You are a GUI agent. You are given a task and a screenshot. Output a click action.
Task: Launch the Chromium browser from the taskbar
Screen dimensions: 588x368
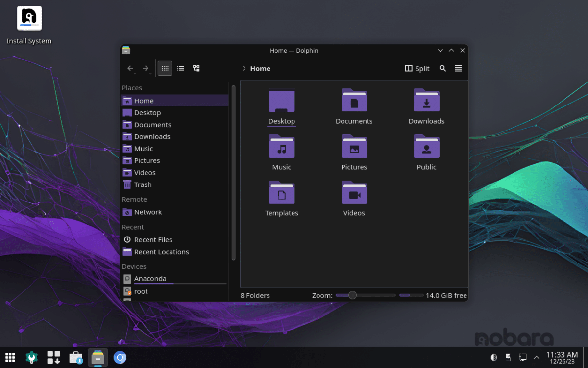pyautogui.click(x=120, y=357)
